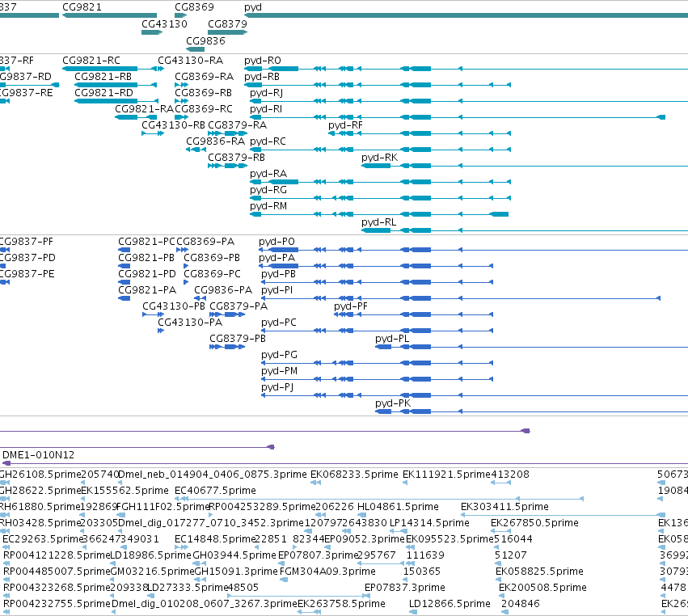Click EST EK200508.5prime
Viewport: 688px width, 616px height.
click(542, 588)
